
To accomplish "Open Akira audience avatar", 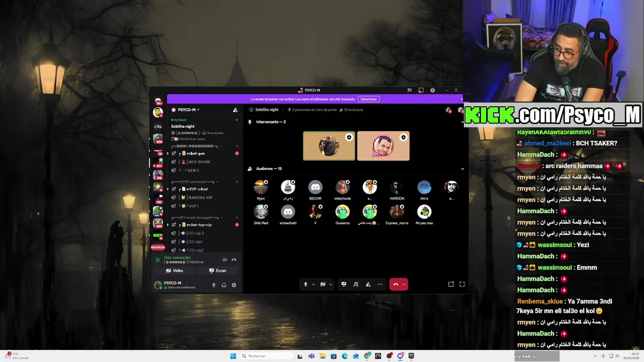I will [424, 187].
